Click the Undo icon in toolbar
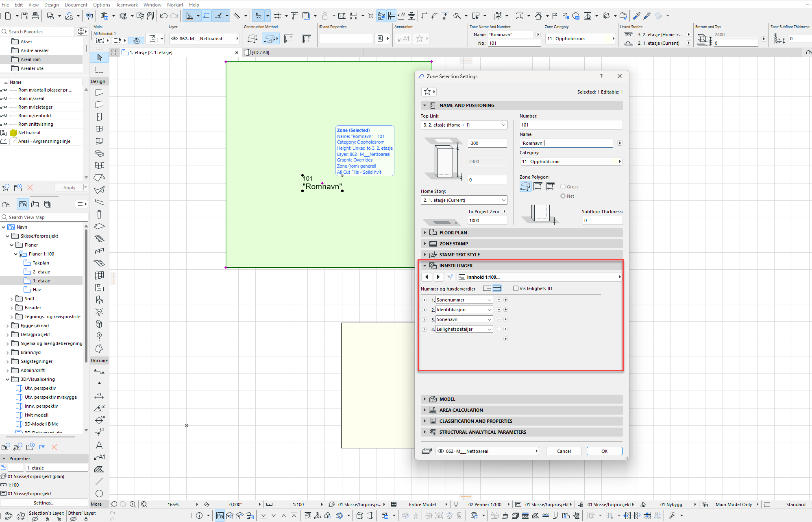Viewport: 812px width, 522px height. (163, 16)
